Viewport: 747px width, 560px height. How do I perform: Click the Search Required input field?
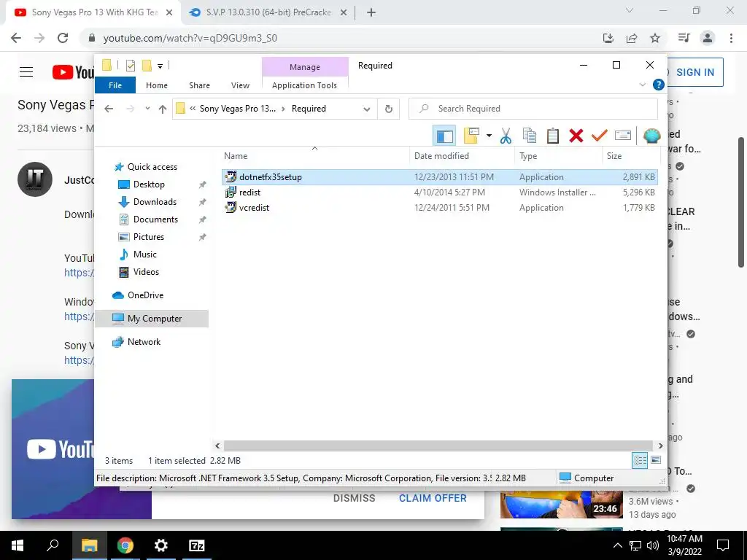(x=533, y=109)
